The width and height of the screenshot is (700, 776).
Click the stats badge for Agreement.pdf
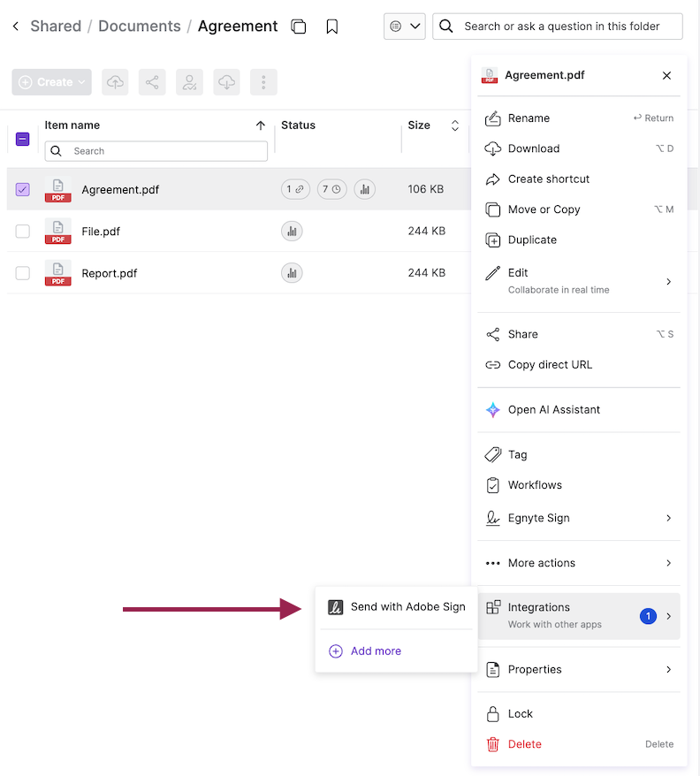pos(365,189)
